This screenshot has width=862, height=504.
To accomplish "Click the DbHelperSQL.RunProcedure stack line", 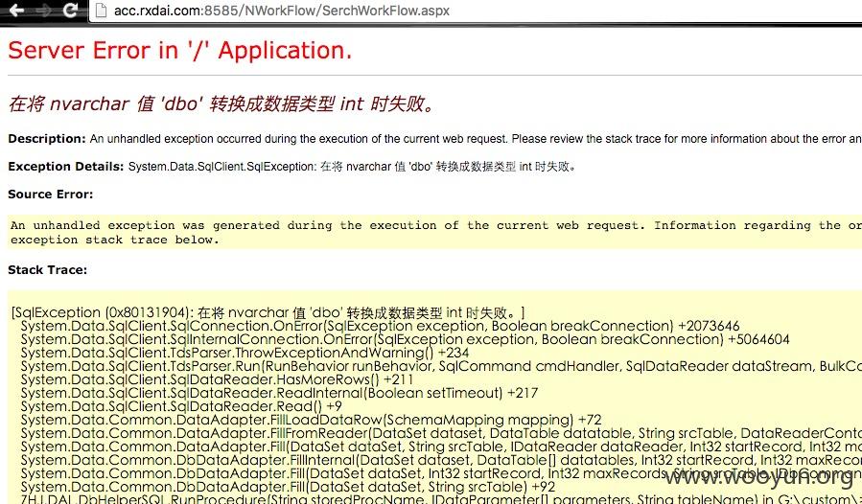I will click(441, 499).
